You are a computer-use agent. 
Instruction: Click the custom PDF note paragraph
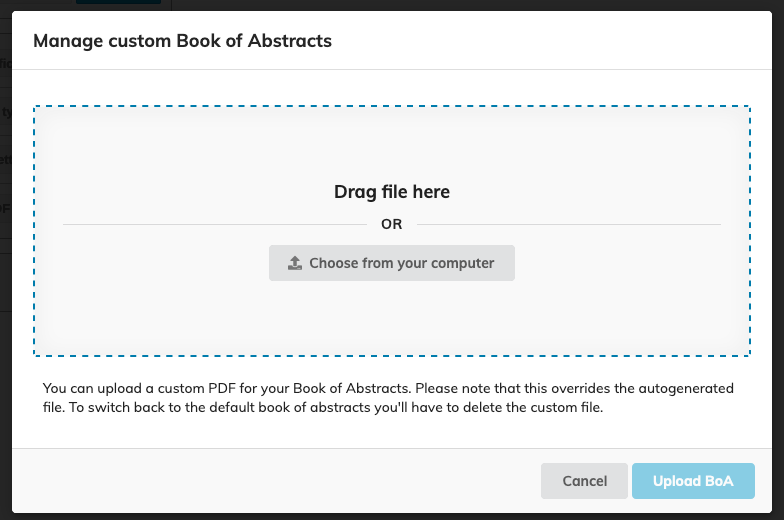(x=388, y=398)
